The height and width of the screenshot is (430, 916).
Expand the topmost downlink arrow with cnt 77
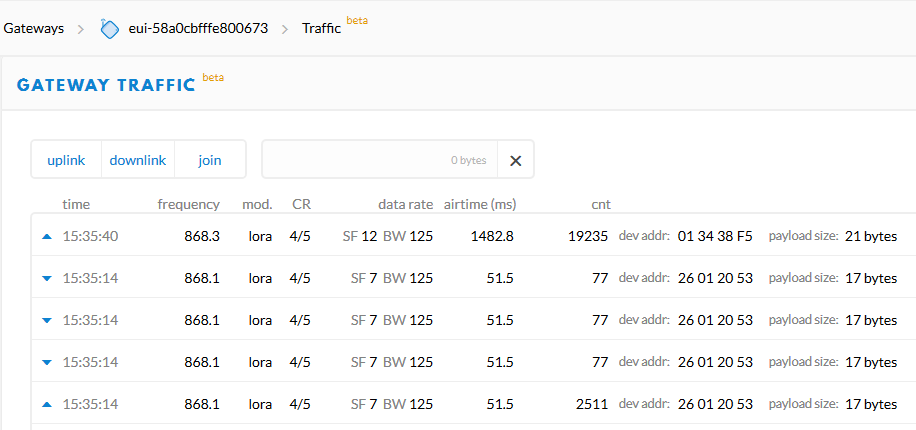[x=46, y=278]
